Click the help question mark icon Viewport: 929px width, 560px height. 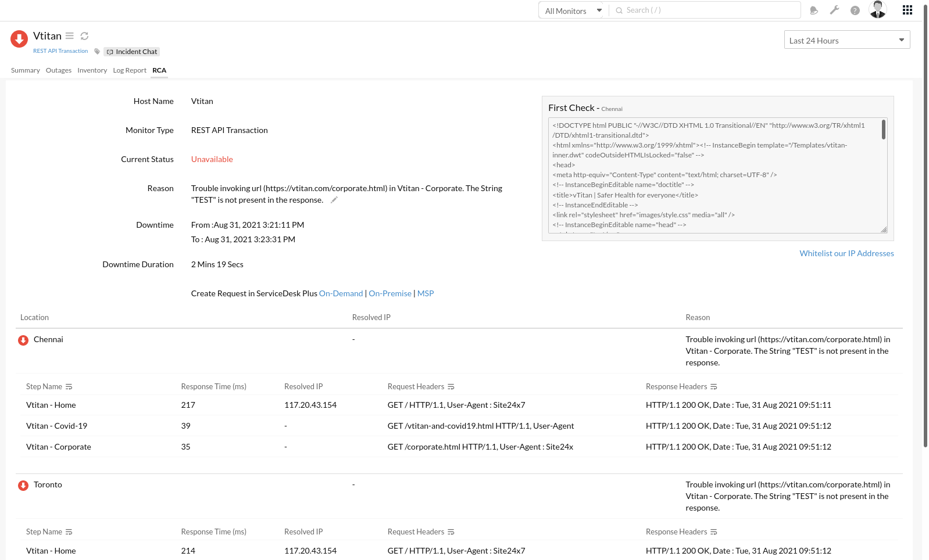[855, 10]
